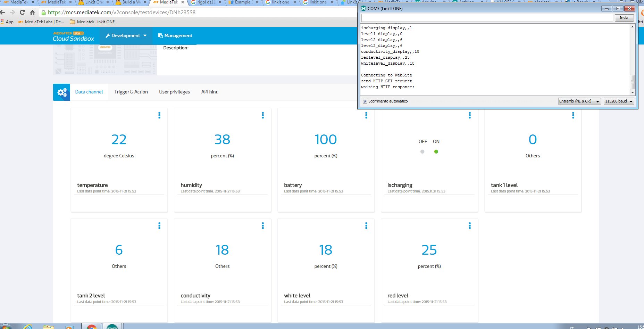Screen dimensions: 644x329
Task: Go back with the browser back arrow
Action: pyautogui.click(x=2, y=12)
